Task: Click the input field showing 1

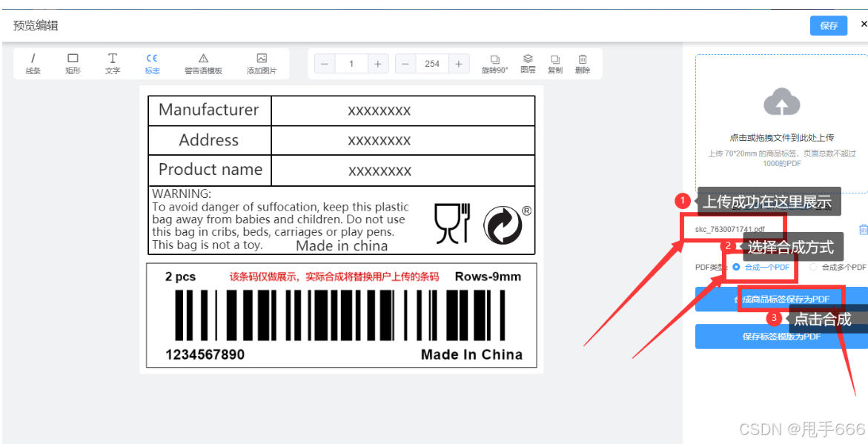Action: click(x=351, y=64)
